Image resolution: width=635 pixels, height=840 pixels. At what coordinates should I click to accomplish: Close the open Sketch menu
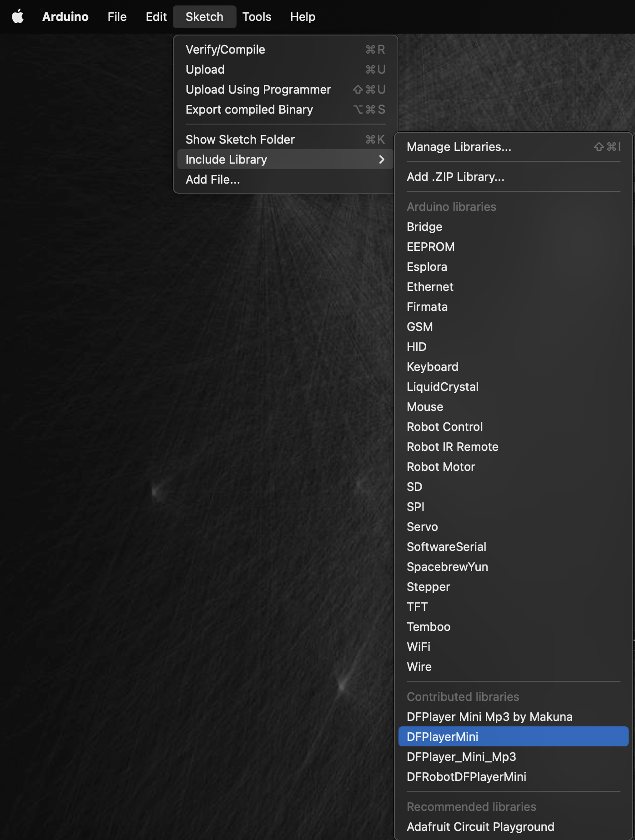pyautogui.click(x=204, y=17)
